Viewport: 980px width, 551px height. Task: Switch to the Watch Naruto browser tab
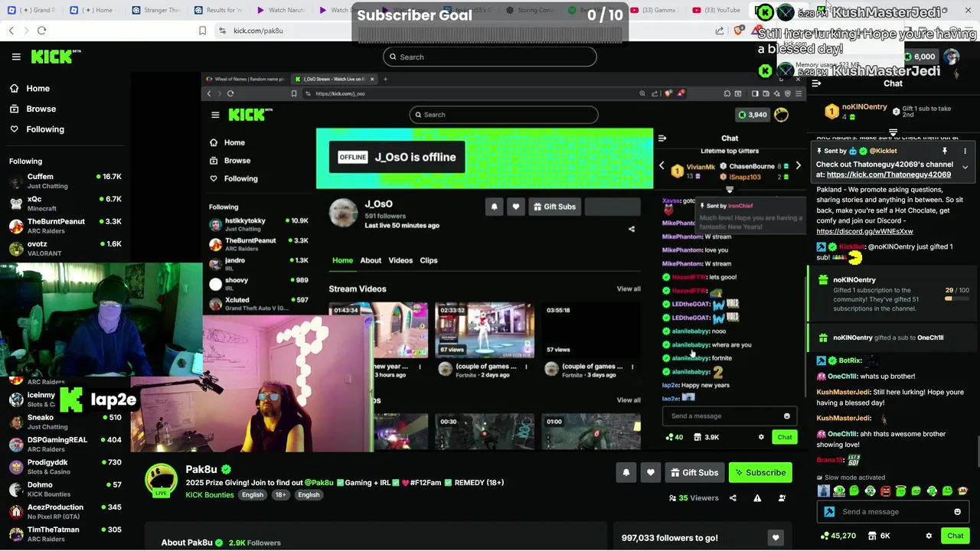click(x=282, y=10)
